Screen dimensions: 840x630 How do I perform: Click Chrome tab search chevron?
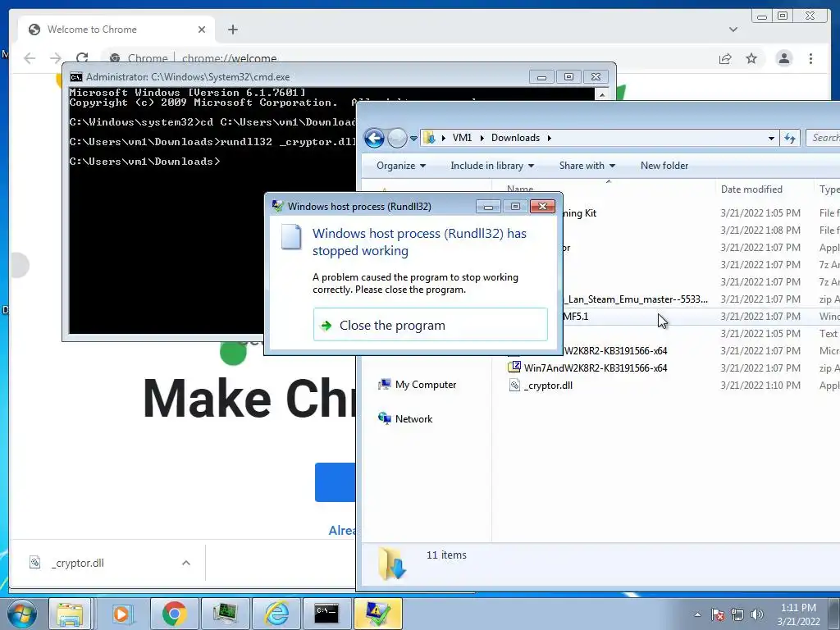pos(733,30)
